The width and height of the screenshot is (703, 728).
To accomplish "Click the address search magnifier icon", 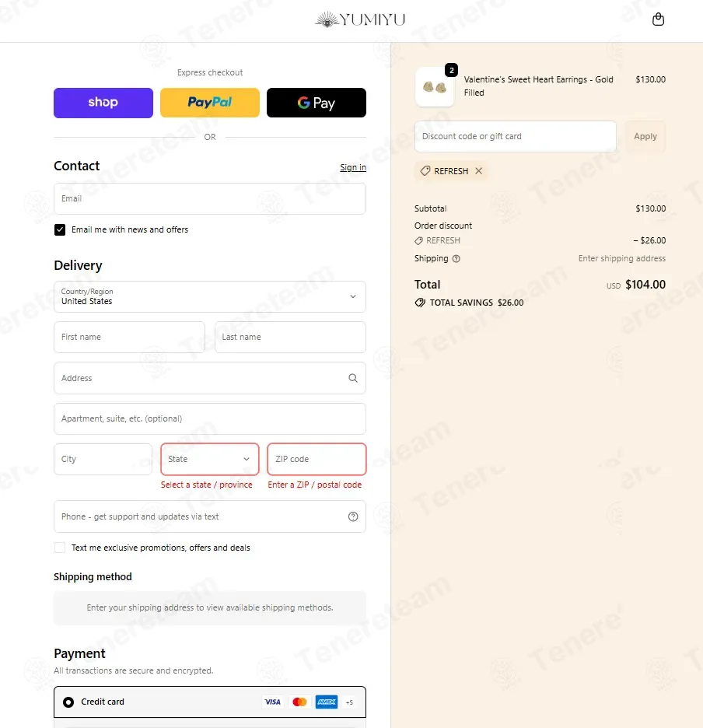I will (x=353, y=378).
